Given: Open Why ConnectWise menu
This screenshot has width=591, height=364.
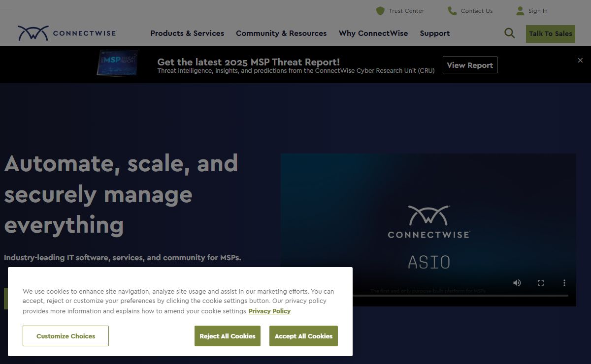Looking at the screenshot, I should pyautogui.click(x=373, y=33).
